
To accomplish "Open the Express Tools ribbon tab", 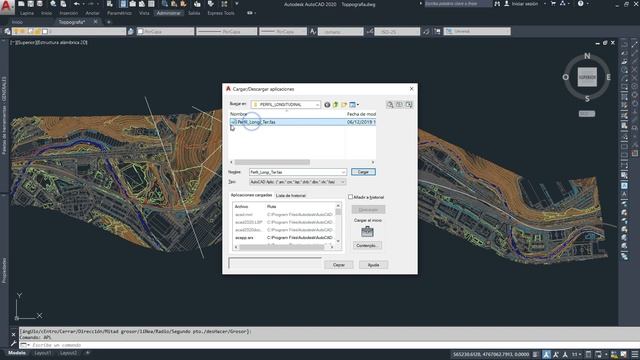I will pos(221,13).
